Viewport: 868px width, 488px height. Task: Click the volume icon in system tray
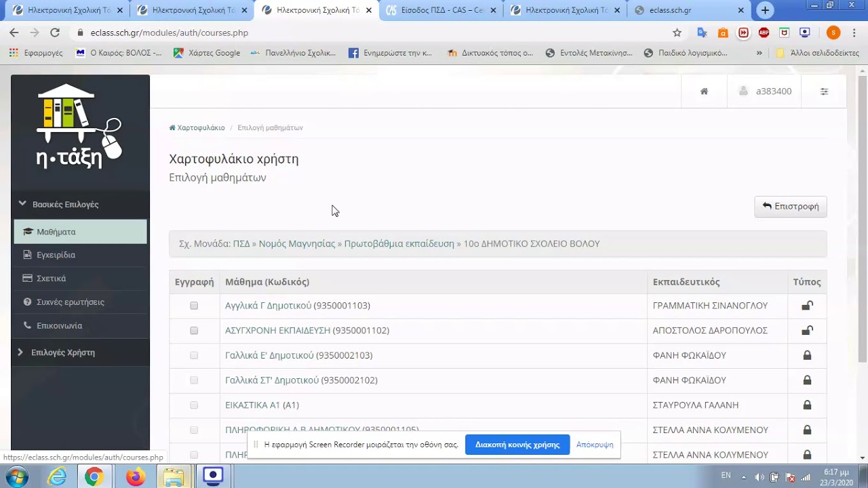click(759, 477)
